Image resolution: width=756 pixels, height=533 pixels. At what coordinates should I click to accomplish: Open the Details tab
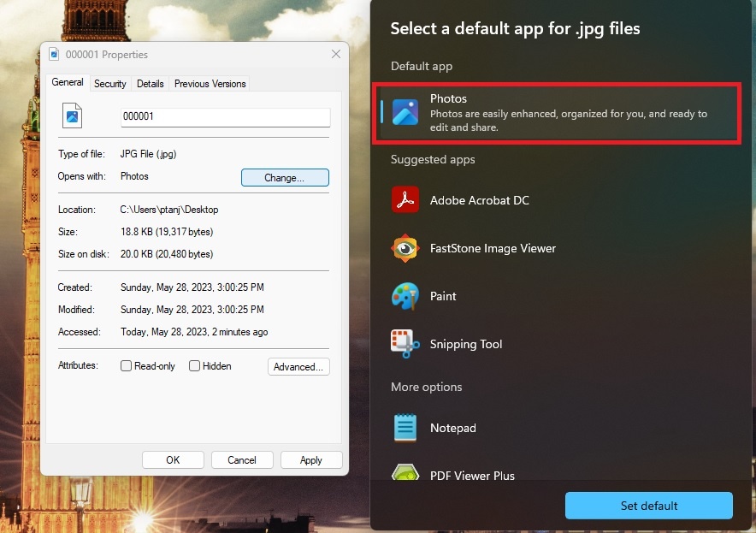click(x=150, y=84)
